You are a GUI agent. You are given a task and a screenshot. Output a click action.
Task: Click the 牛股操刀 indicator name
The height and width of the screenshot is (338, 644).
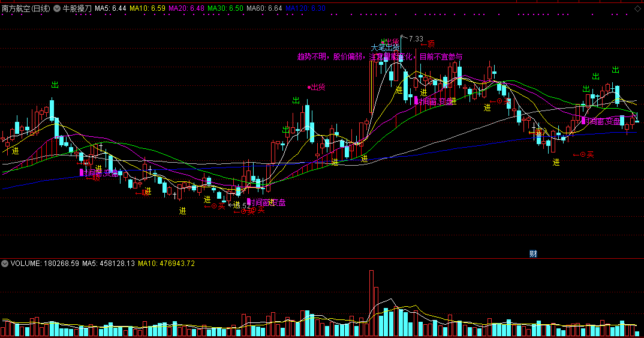pyautogui.click(x=77, y=8)
